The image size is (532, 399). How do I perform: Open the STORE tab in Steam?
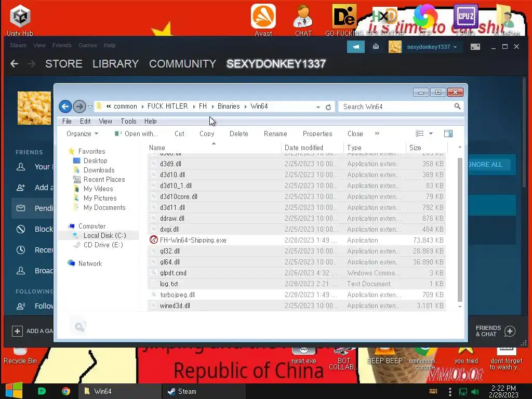64,63
